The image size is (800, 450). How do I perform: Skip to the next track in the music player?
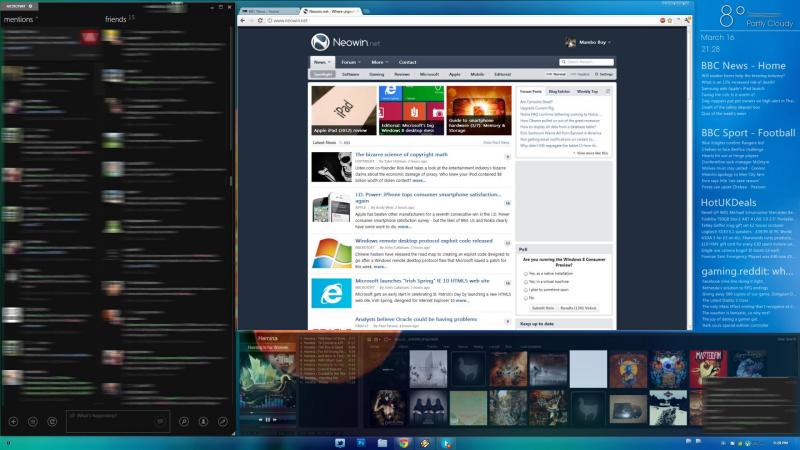coord(274,419)
